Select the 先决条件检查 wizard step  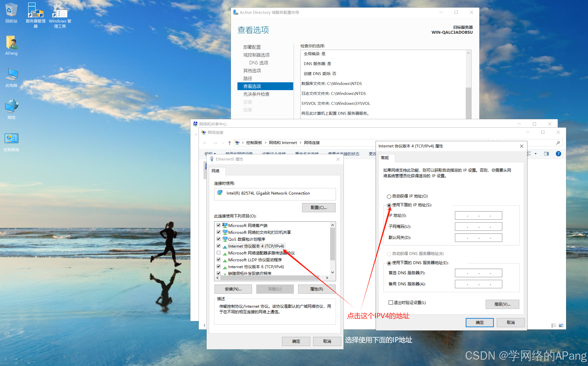click(256, 94)
